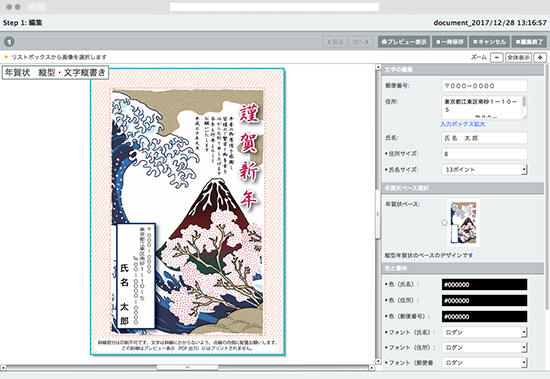
Task: Click the 戻る back button
Action: pyautogui.click(x=335, y=42)
